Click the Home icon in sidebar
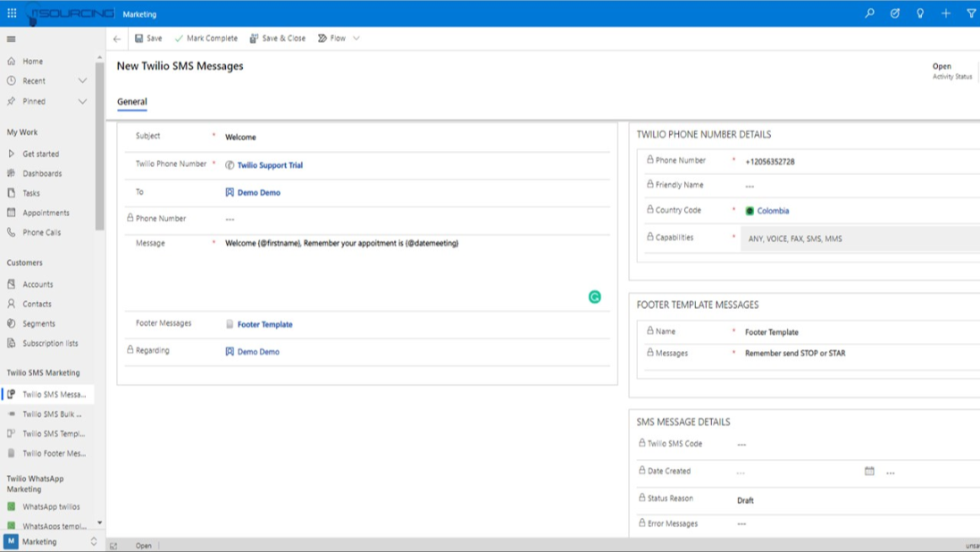The height and width of the screenshot is (552, 980). (x=12, y=62)
